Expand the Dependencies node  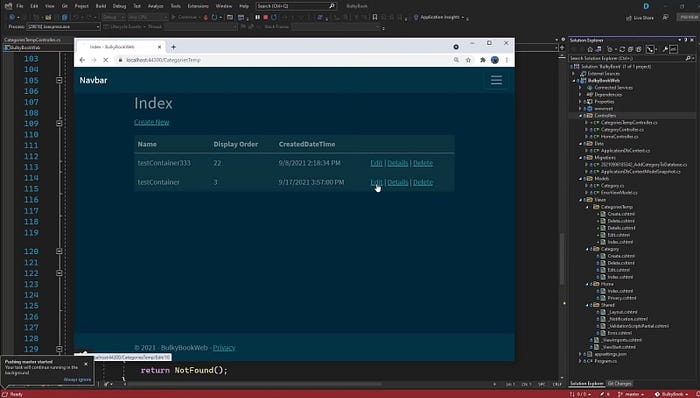580,95
